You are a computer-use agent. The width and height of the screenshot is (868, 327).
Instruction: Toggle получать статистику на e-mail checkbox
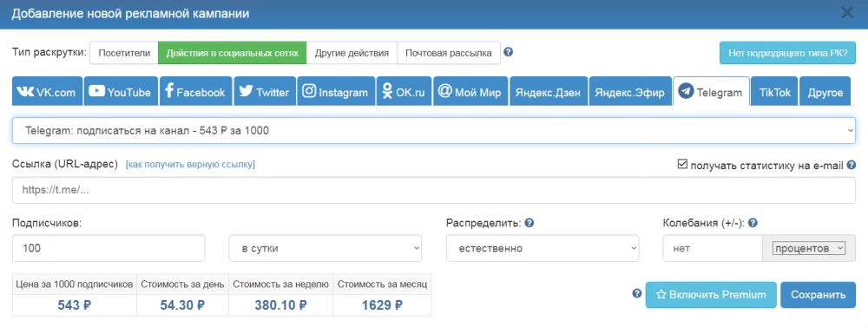click(682, 164)
